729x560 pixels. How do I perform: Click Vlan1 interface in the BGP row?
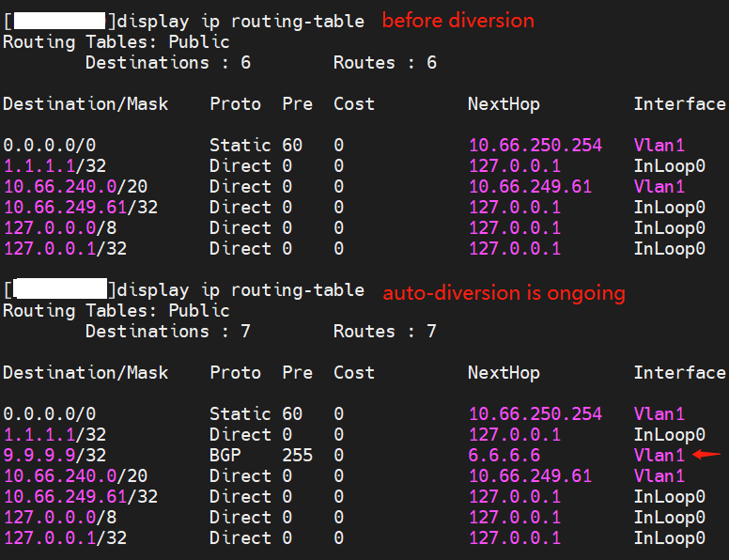click(659, 455)
